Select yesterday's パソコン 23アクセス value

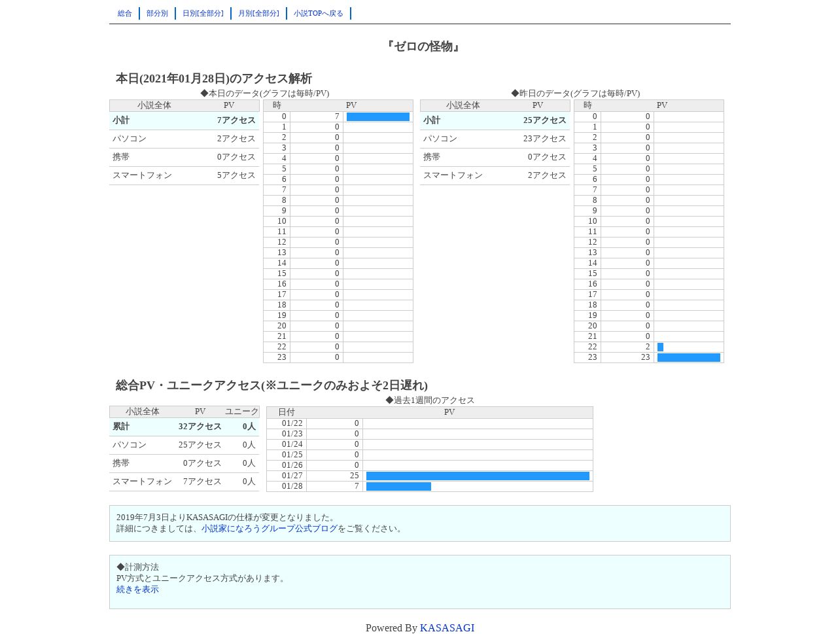pyautogui.click(x=545, y=139)
